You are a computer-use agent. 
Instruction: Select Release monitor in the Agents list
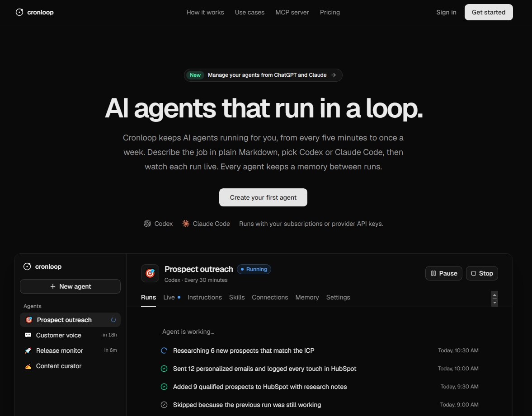pos(70,351)
